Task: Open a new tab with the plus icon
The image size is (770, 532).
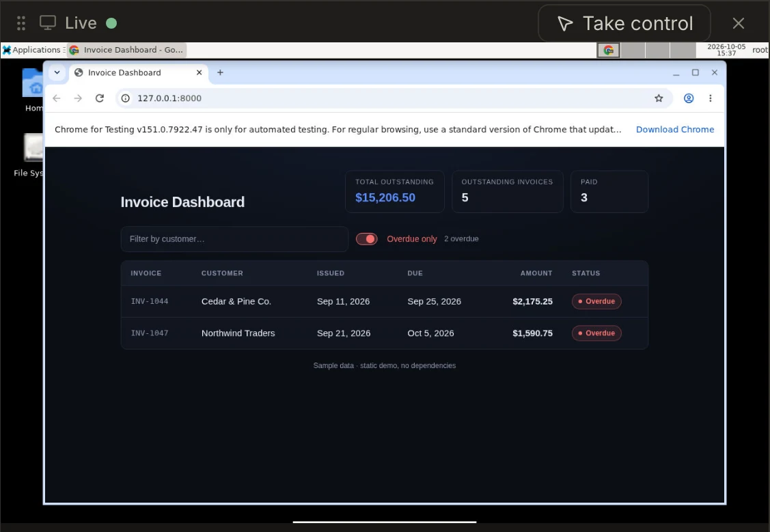Action: tap(220, 72)
